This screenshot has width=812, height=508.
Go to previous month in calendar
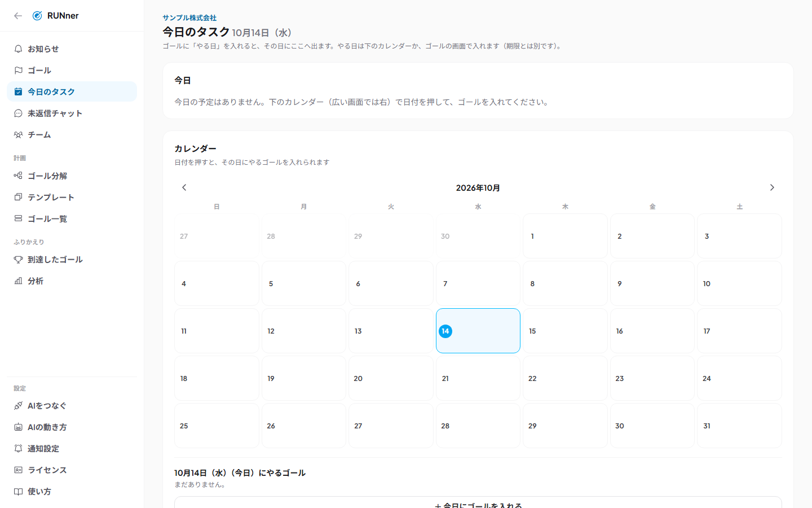click(x=184, y=187)
